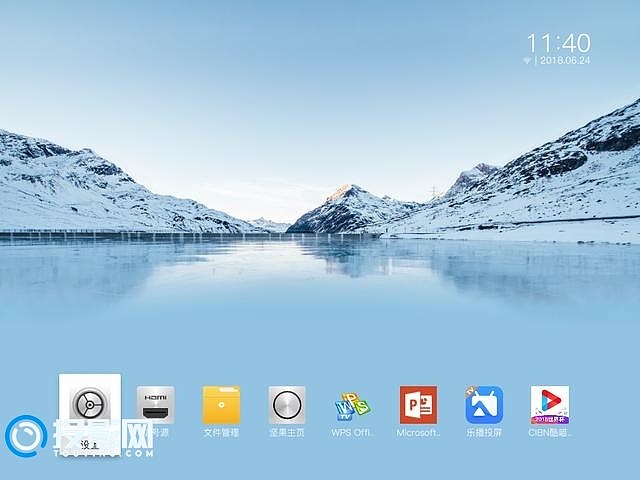Open the 坚果主页 round silver icon
The height and width of the screenshot is (480, 640).
point(287,404)
